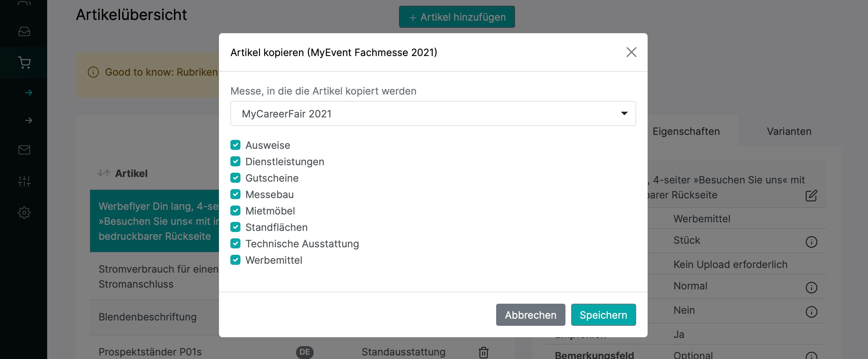Show info for the Normal row
Image resolution: width=868 pixels, height=359 pixels.
tap(811, 288)
